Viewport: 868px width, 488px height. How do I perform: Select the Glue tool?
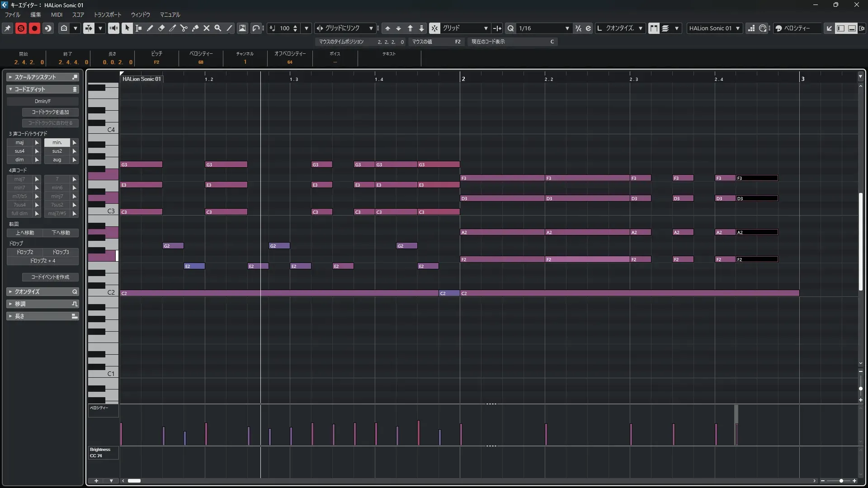(x=195, y=28)
